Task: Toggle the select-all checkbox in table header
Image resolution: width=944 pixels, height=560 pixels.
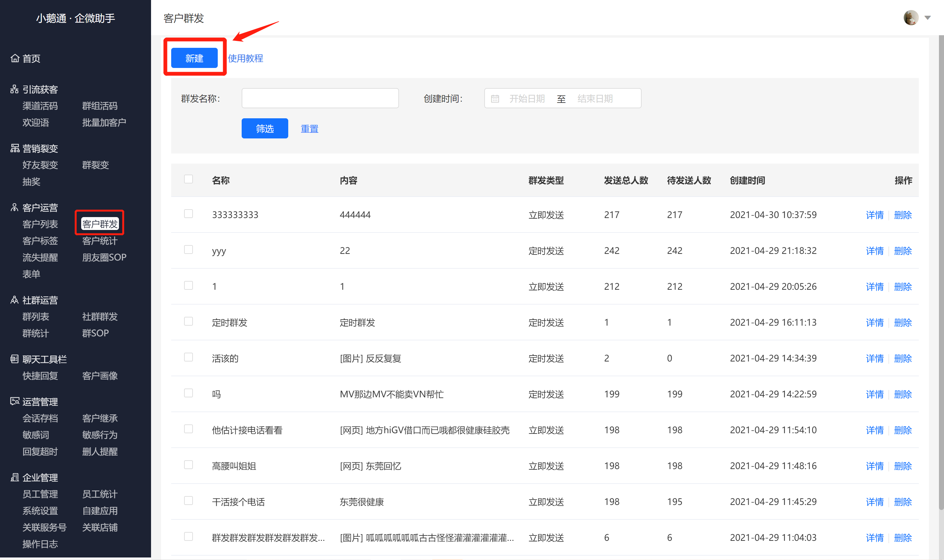Action: click(x=188, y=179)
